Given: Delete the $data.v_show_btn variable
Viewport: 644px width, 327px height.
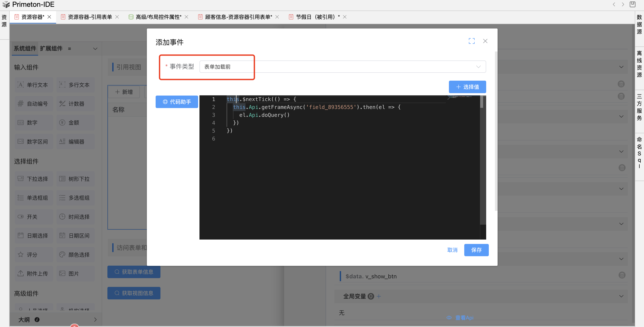Looking at the screenshot, I should [x=622, y=275].
